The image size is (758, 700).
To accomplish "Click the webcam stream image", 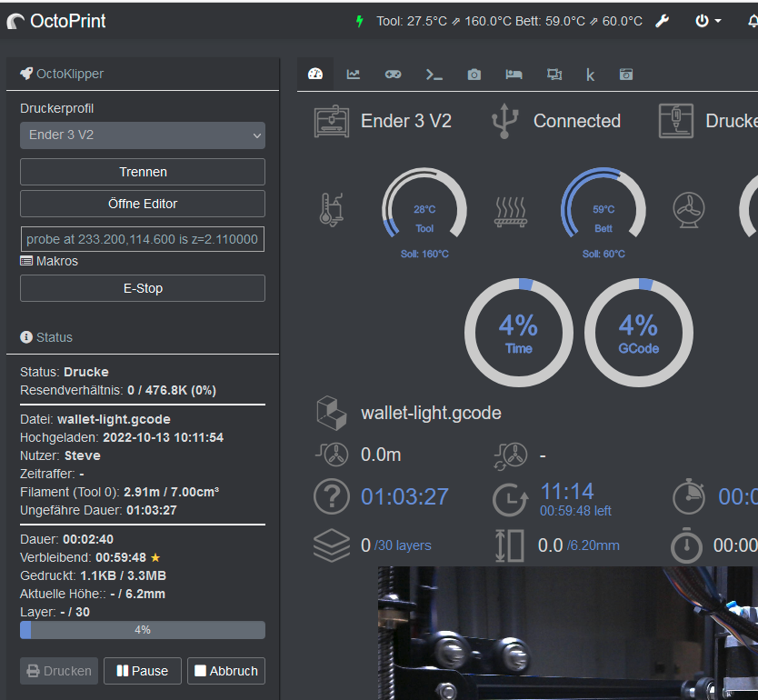I will click(x=567, y=634).
